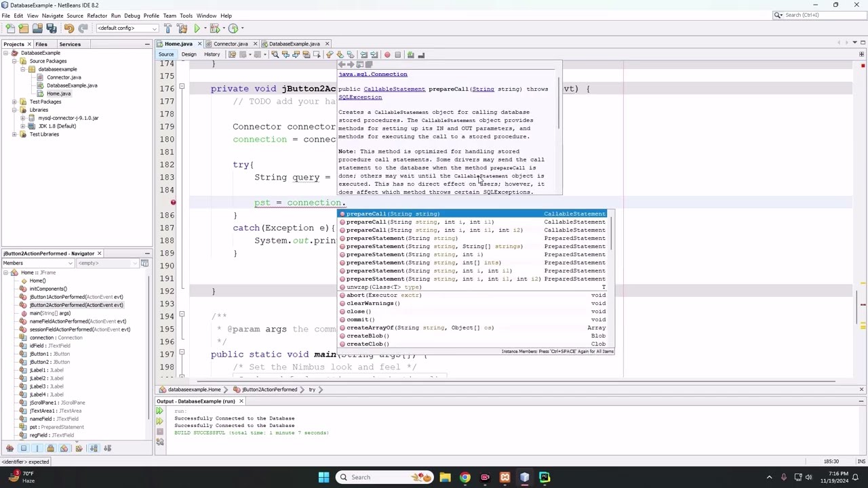Click the Save All toolbar icon
868x488 pixels.
[x=51, y=28]
